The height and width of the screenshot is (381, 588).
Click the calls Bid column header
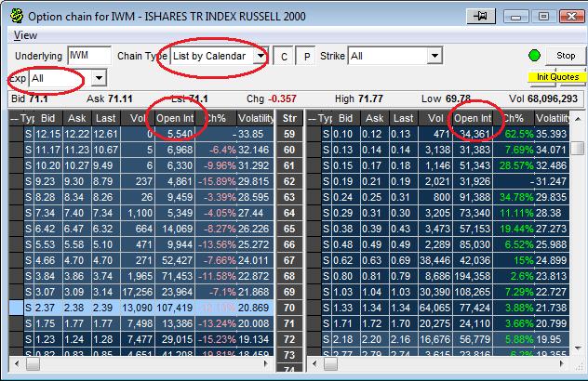point(48,118)
